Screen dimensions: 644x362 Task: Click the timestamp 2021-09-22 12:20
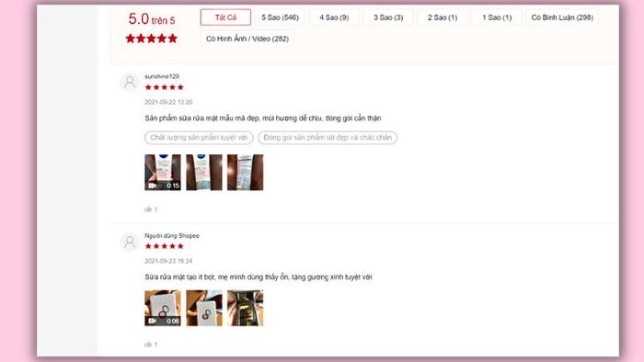click(168, 102)
